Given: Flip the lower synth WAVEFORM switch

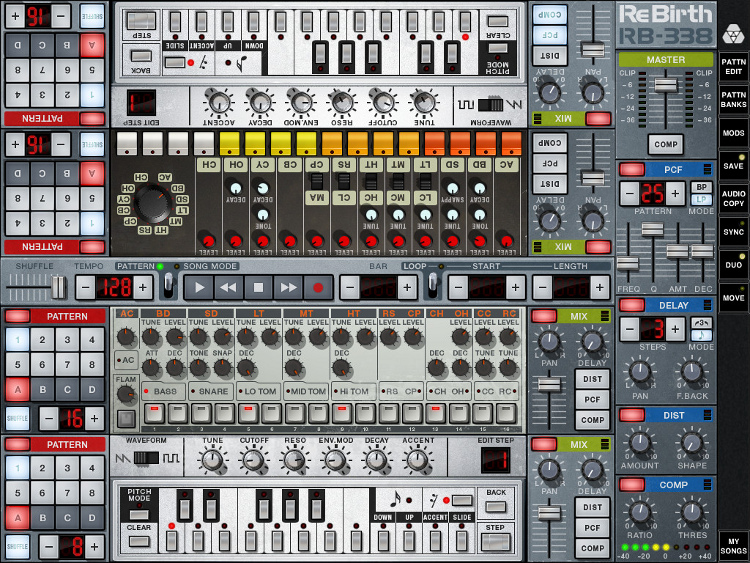Looking at the screenshot, I should [146, 458].
